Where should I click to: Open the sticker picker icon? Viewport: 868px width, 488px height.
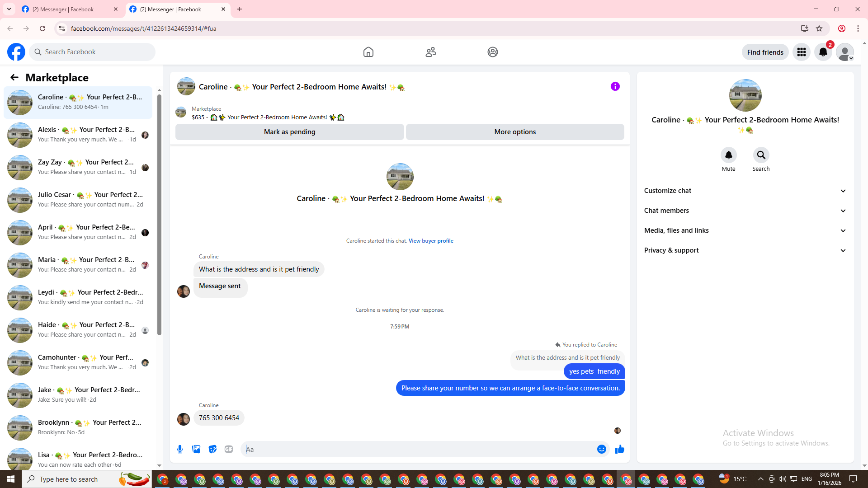pyautogui.click(x=212, y=449)
